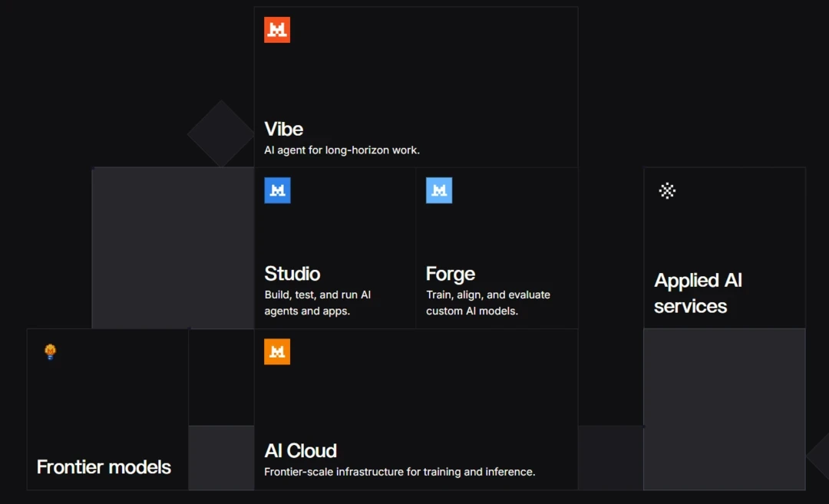Click the Frontier models lightbulb icon
Viewport: 829px width, 504px height.
(x=50, y=352)
